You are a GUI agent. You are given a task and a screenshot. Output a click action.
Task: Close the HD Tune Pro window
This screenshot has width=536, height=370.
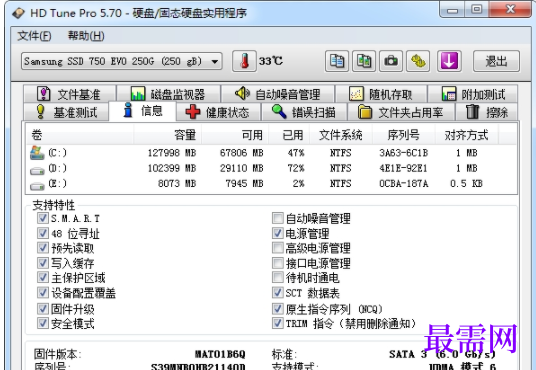pos(510,9)
